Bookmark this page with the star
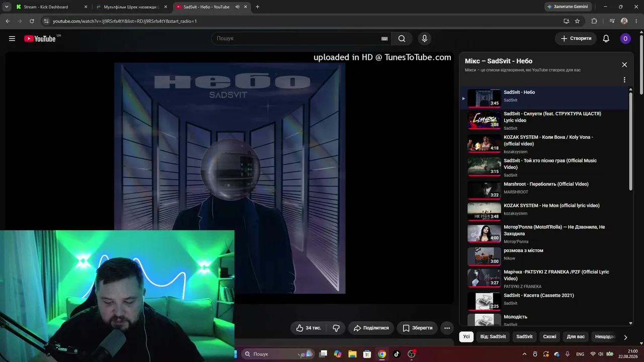The height and width of the screenshot is (362, 644). 577,21
